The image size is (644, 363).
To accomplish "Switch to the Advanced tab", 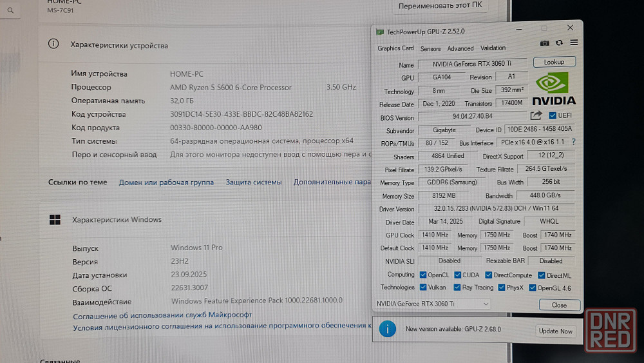I will click(x=460, y=48).
